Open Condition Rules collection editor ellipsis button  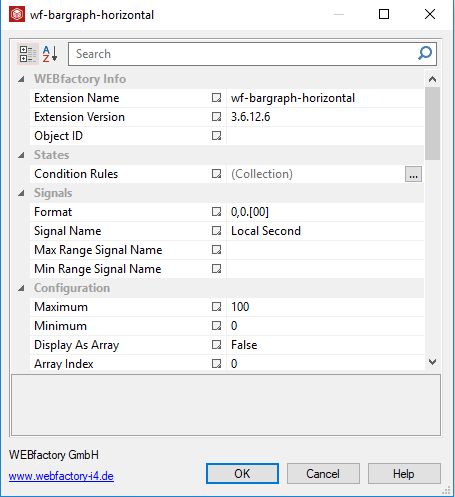(413, 174)
